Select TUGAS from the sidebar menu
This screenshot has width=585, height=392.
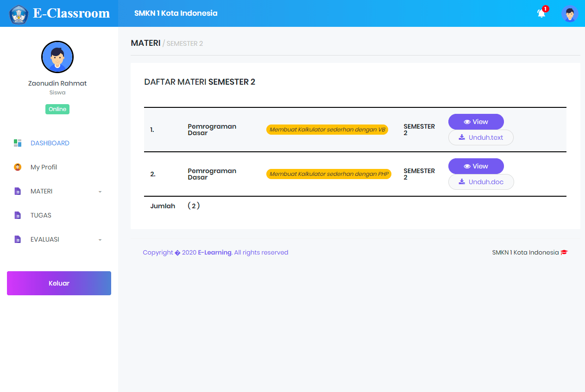pos(41,215)
